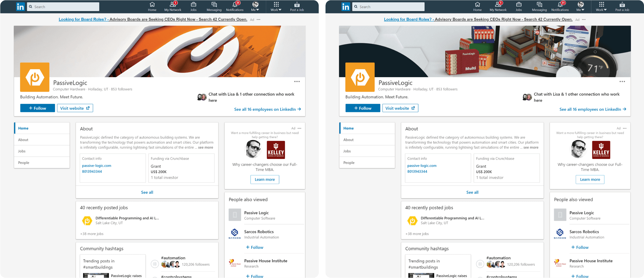644x278 pixels.
Task: Click Search field in left window
Action: [x=63, y=7]
